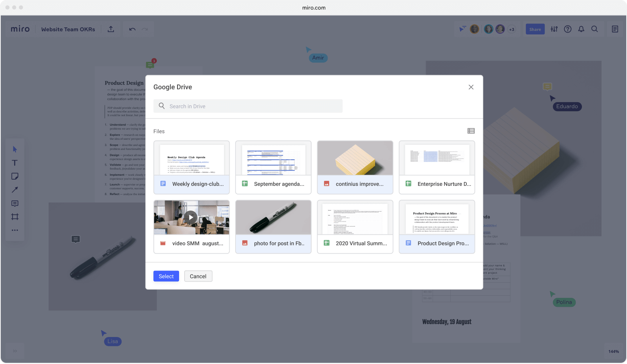
Task: Select the Arrow connection tool
Action: 15,190
